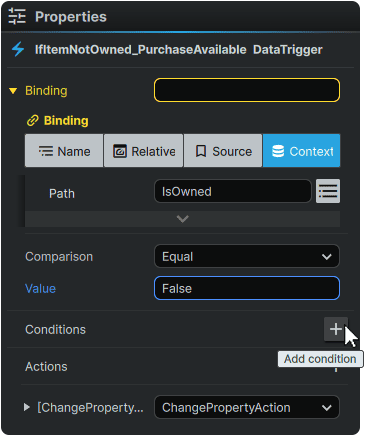Viewport: 365px width, 436px height.
Task: Click the DataTrigger lightning bolt icon
Action: (18, 50)
